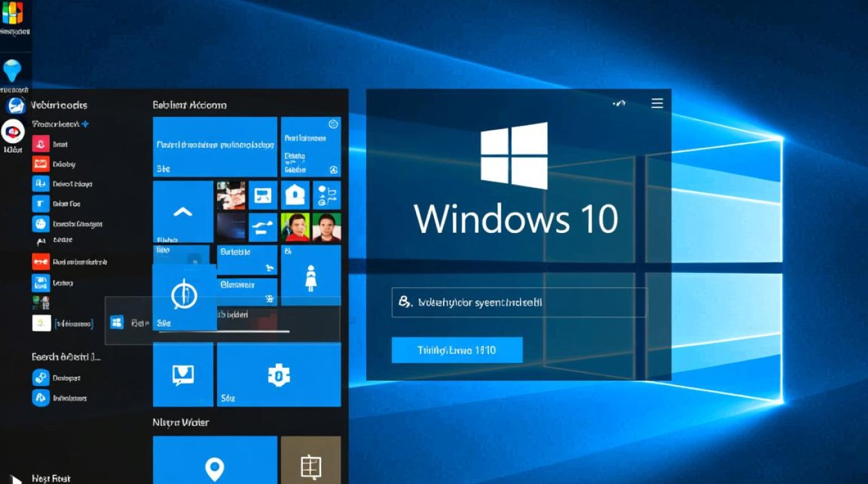
Task: Open the compass circle tile
Action: [x=184, y=297]
